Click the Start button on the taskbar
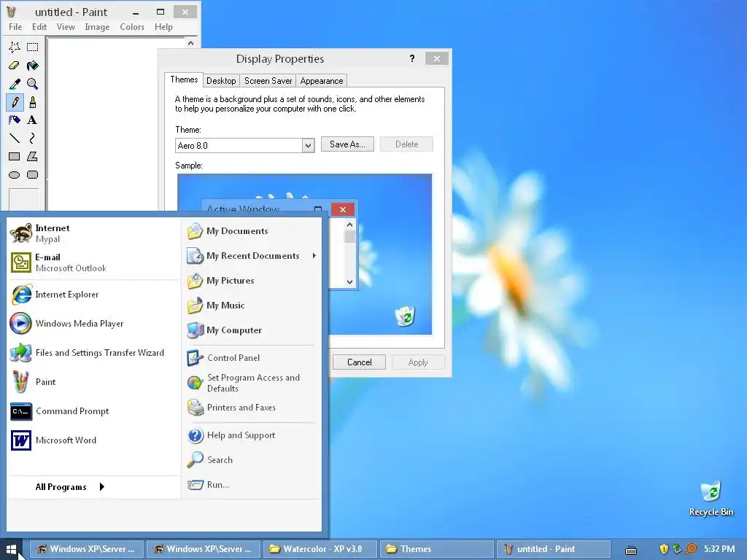Image resolution: width=747 pixels, height=560 pixels. (x=12, y=549)
